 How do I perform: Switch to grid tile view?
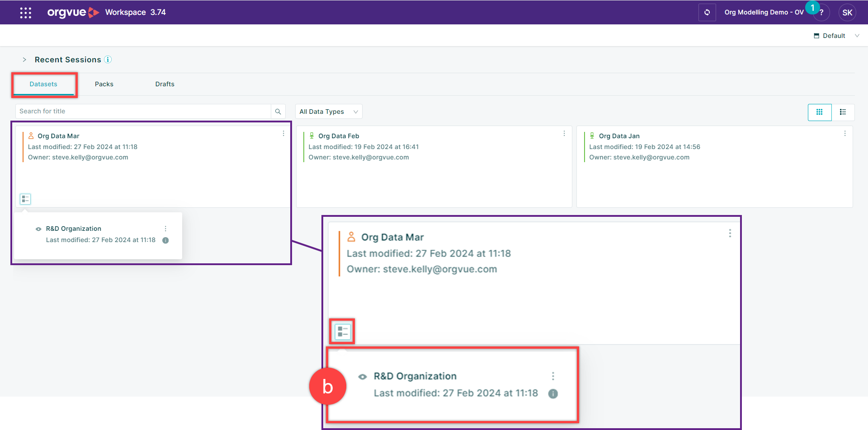pos(819,112)
